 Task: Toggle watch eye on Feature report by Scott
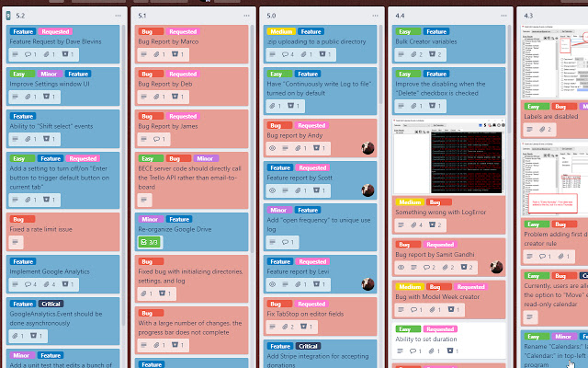coord(273,190)
